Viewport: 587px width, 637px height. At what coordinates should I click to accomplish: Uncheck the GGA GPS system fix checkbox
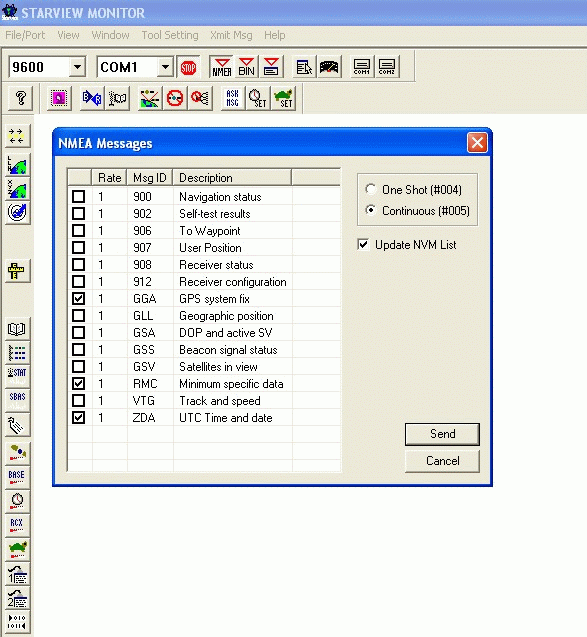coord(78,299)
